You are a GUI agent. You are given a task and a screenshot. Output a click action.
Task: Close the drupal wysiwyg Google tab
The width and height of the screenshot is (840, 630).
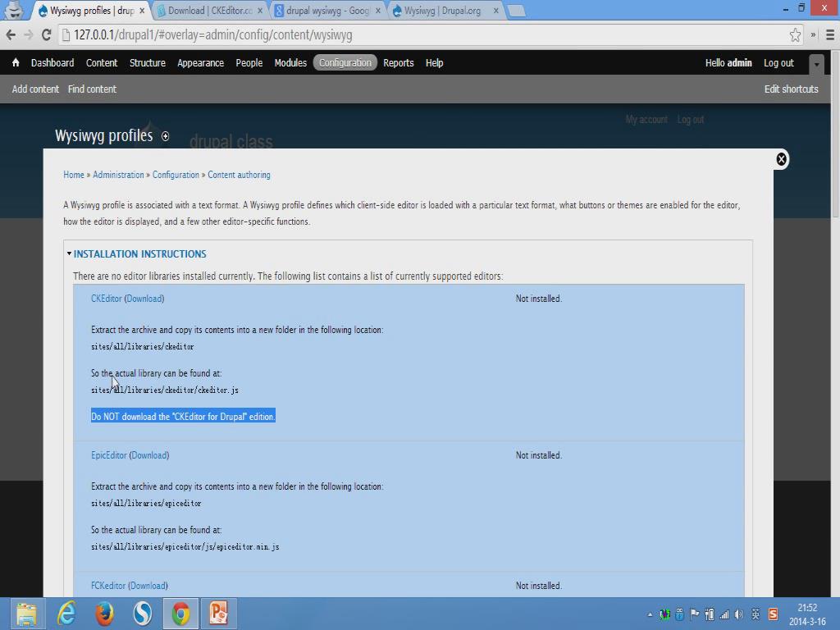click(377, 11)
